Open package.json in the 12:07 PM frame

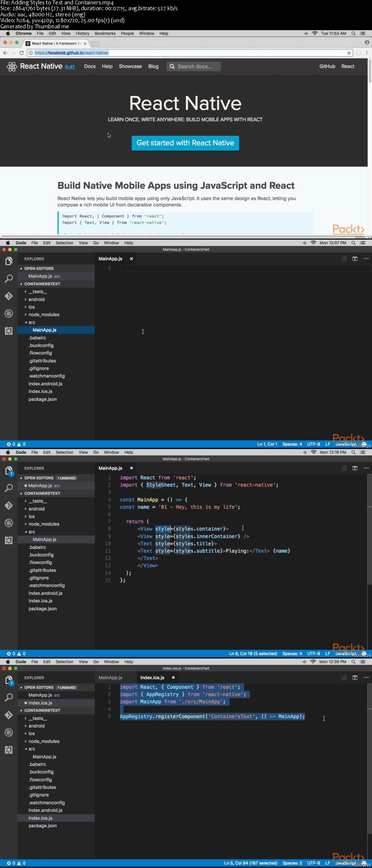(x=43, y=399)
